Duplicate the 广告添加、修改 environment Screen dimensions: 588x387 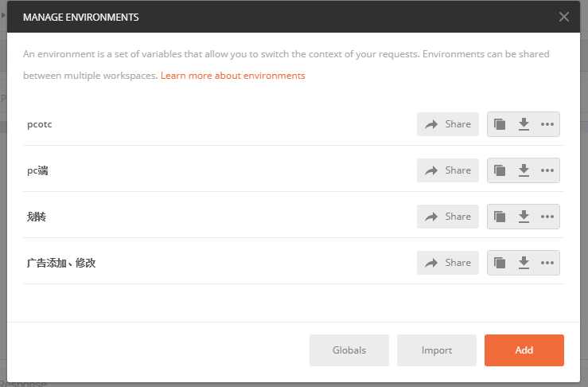[500, 263]
